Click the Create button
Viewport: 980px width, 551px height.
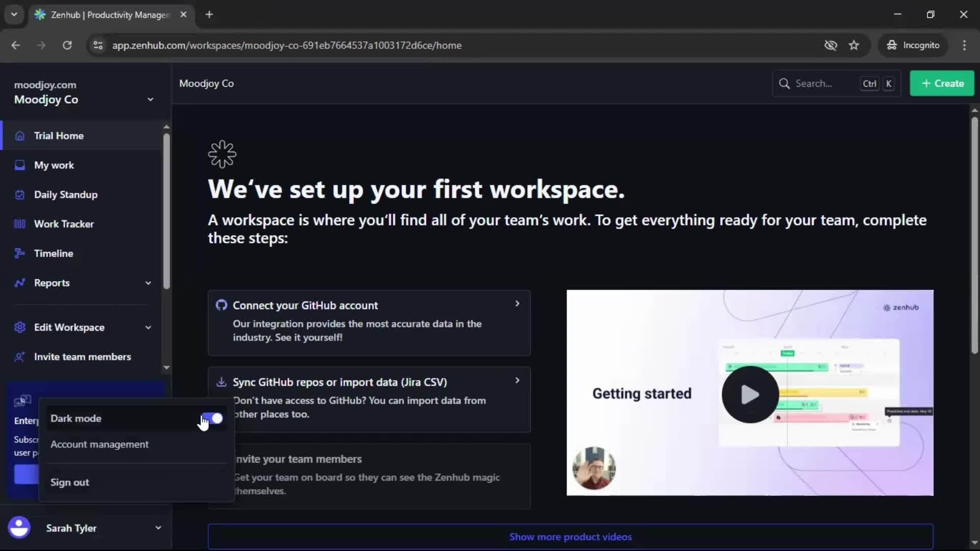click(x=942, y=83)
